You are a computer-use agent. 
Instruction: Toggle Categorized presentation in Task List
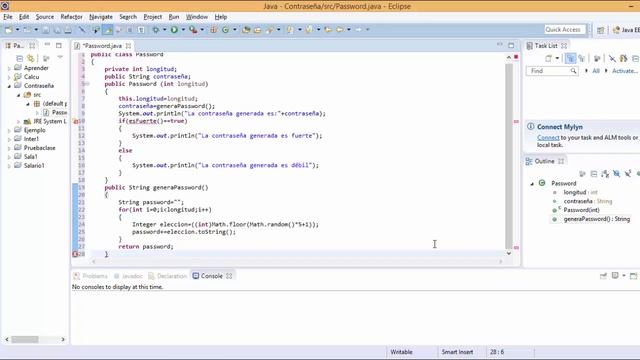570,59
